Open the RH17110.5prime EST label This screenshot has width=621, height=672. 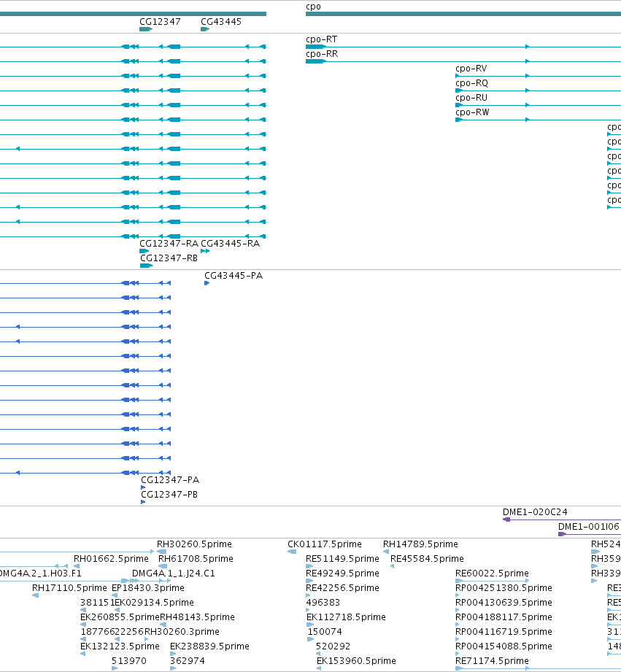click(69, 588)
